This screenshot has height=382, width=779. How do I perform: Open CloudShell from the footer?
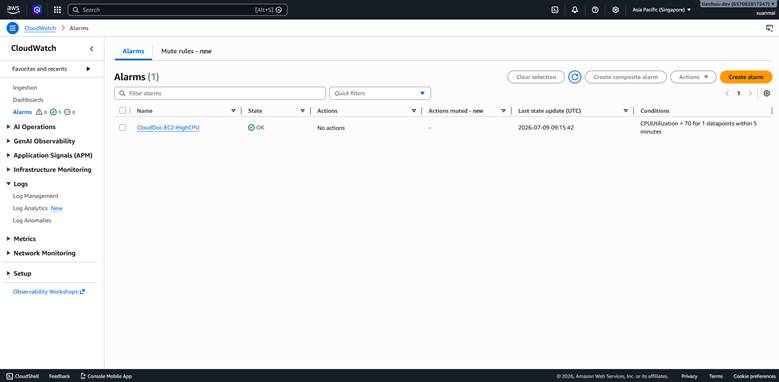coord(22,376)
